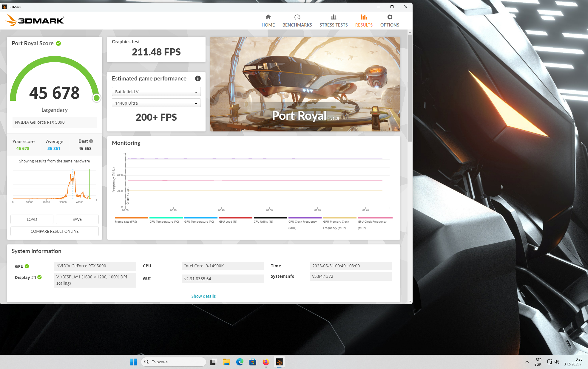
Task: Click the Time value 2025-05-31 00:49
Action: [351, 266]
